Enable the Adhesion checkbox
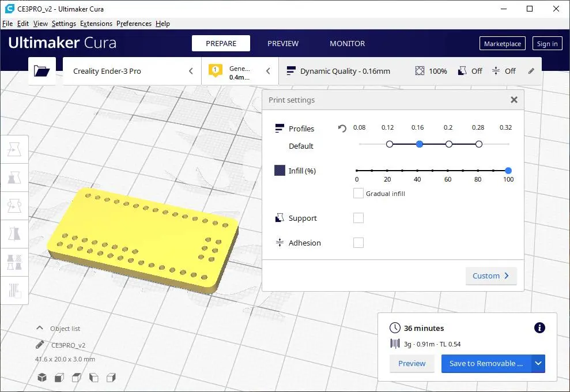Image resolution: width=570 pixels, height=392 pixels. click(358, 243)
